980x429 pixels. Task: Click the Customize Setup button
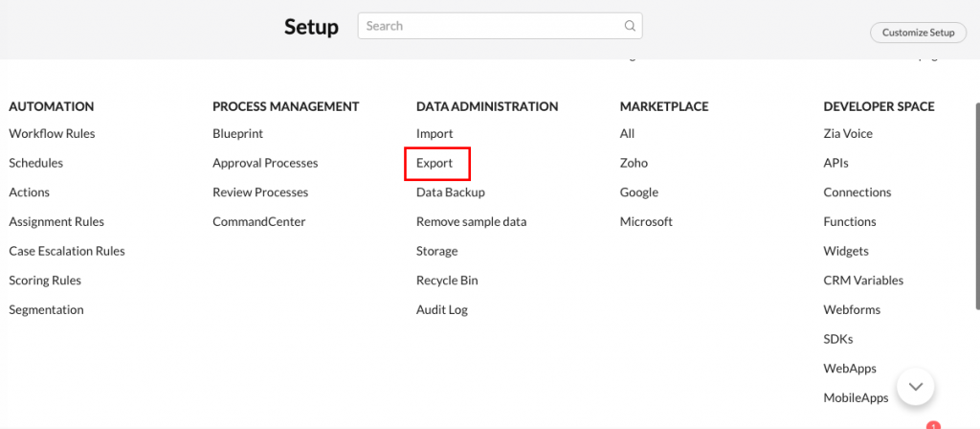coord(918,33)
